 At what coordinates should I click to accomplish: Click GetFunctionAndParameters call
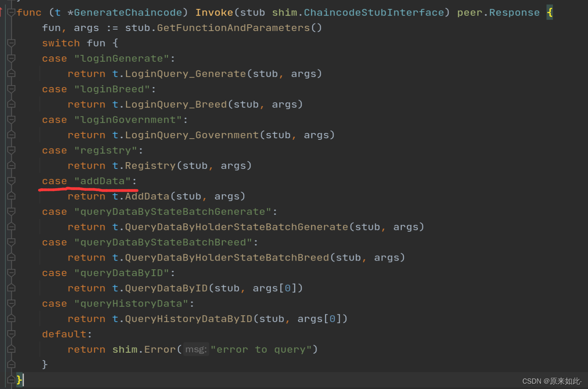(233, 28)
